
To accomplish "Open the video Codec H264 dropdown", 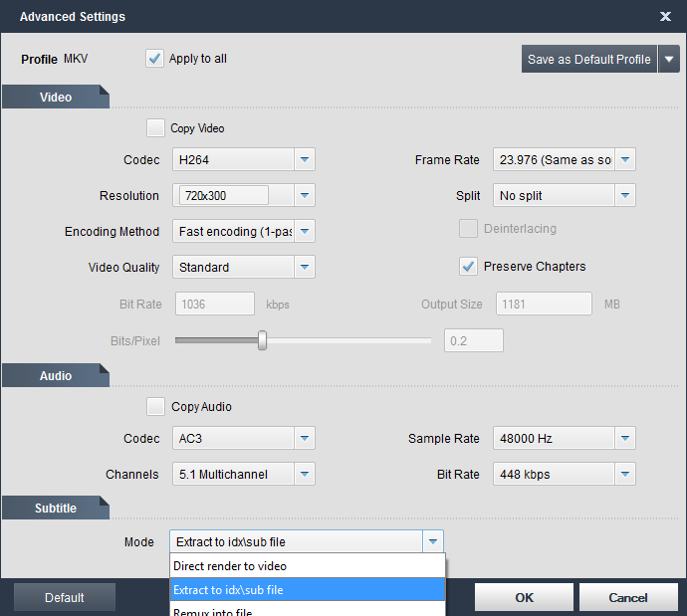I will point(305,160).
